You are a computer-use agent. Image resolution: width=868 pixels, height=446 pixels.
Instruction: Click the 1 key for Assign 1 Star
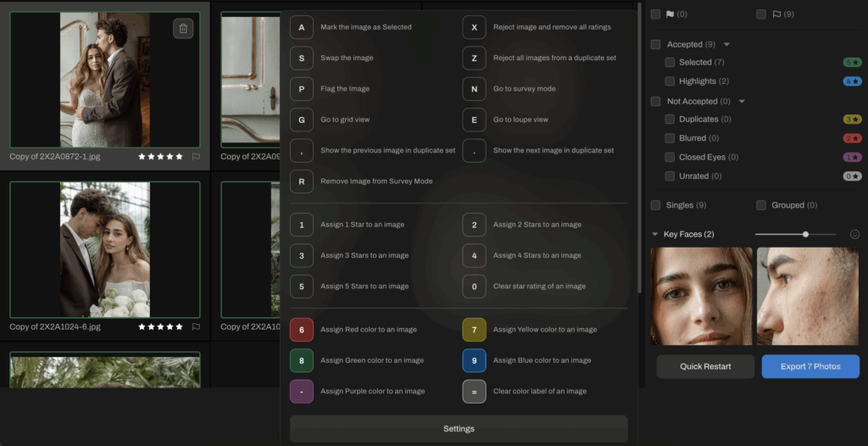[302, 225]
